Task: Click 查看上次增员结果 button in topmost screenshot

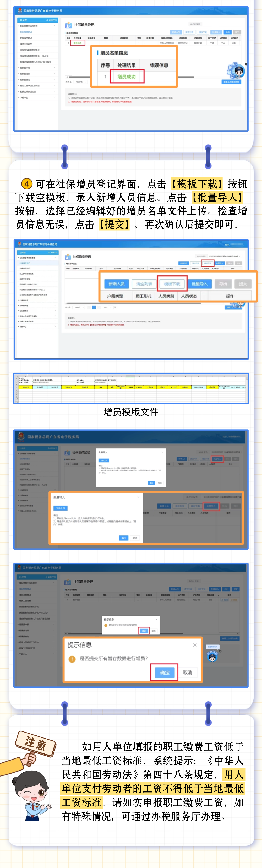Action: pos(231,82)
